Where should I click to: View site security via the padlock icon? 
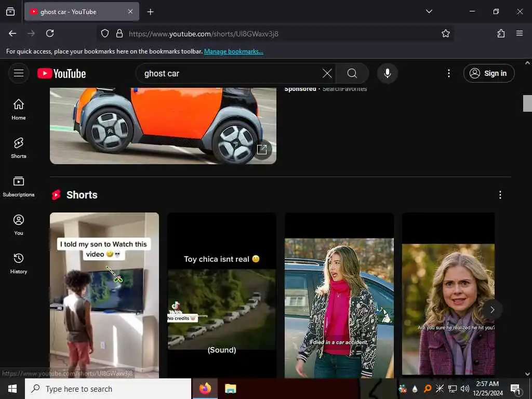[x=119, y=33]
